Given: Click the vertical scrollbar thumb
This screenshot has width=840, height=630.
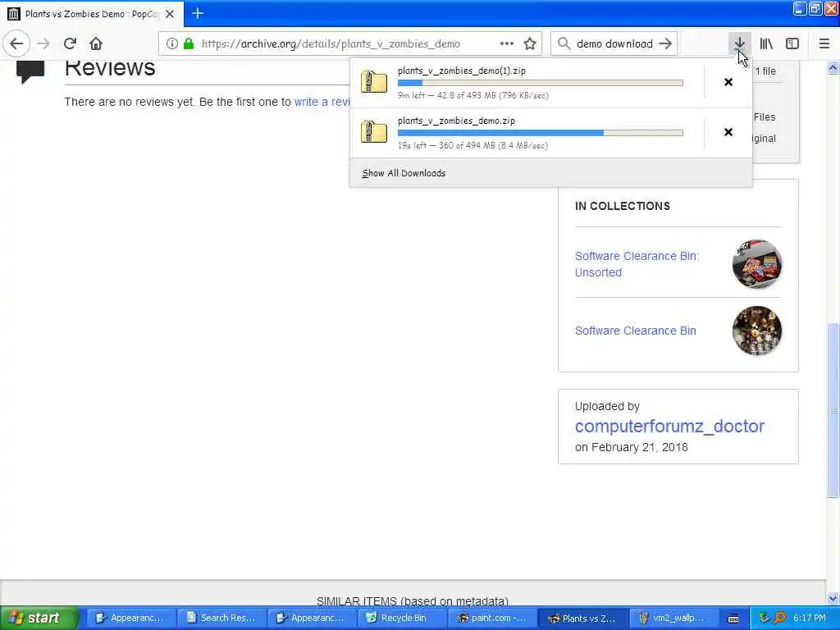Looking at the screenshot, I should click(833, 410).
